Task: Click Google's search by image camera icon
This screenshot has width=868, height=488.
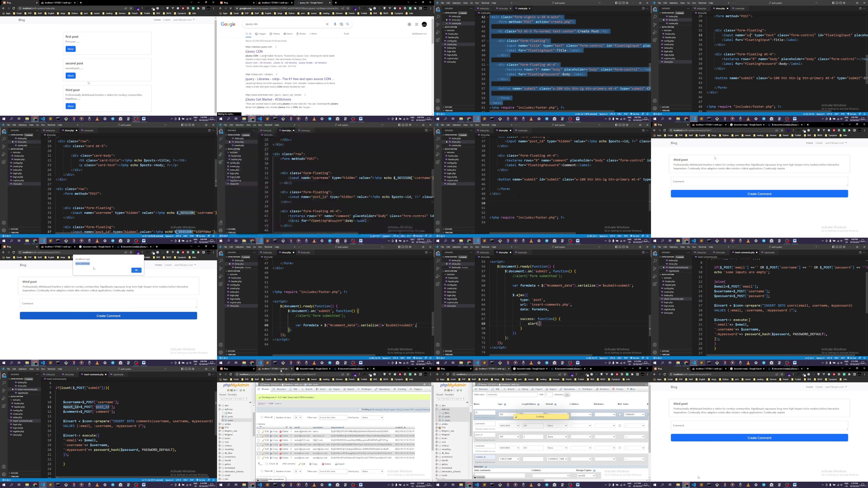Action: [341, 24]
